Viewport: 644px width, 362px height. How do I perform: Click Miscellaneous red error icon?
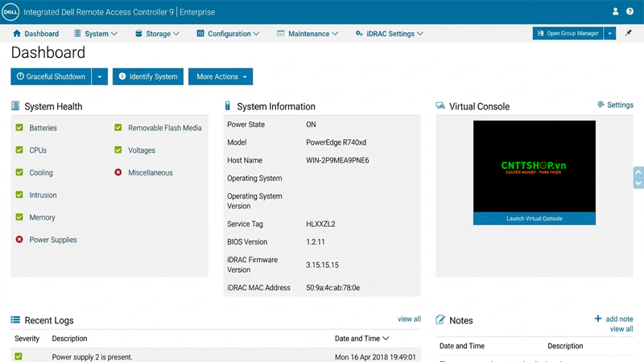click(118, 172)
